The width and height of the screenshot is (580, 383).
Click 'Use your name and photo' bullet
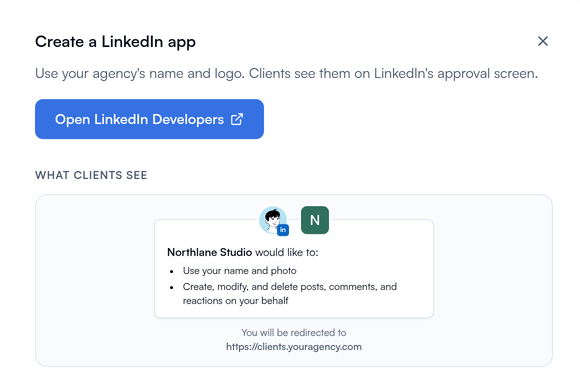(239, 271)
